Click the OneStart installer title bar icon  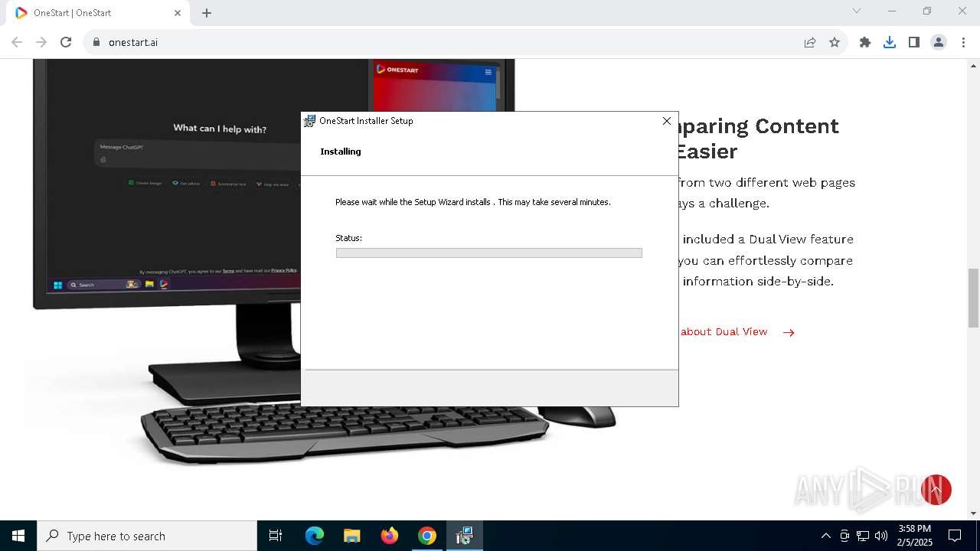[x=310, y=121]
